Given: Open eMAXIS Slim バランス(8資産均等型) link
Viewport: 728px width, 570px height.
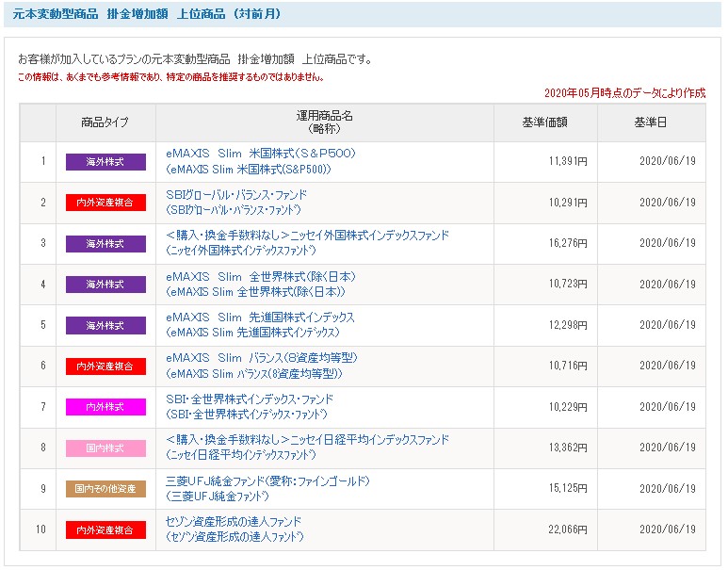Looking at the screenshot, I should (x=262, y=366).
